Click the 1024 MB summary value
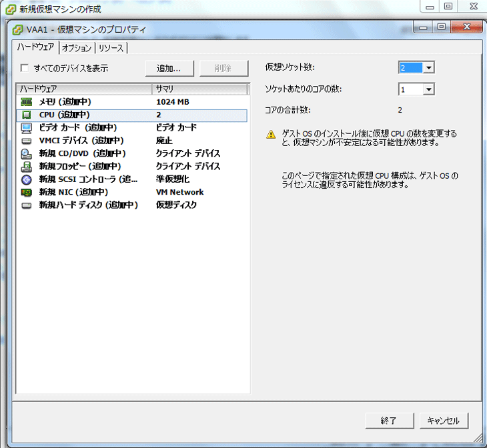Image resolution: width=487 pixels, height=448 pixels. [173, 102]
